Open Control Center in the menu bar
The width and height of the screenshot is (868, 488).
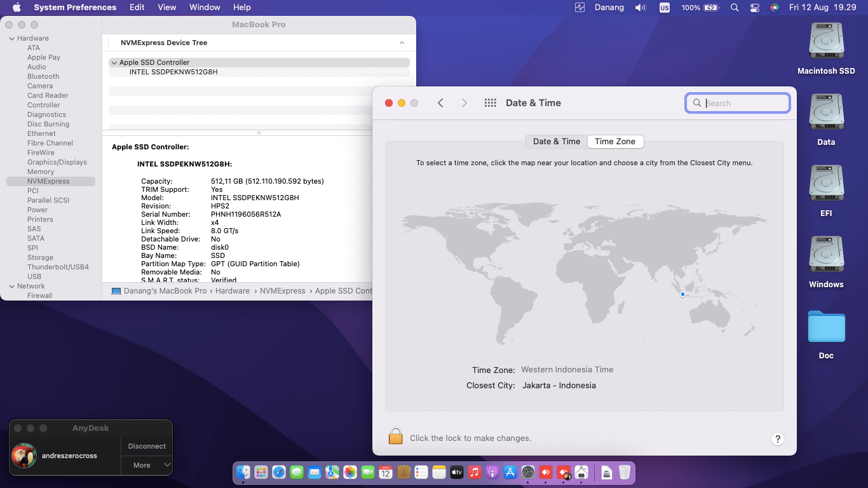(754, 8)
